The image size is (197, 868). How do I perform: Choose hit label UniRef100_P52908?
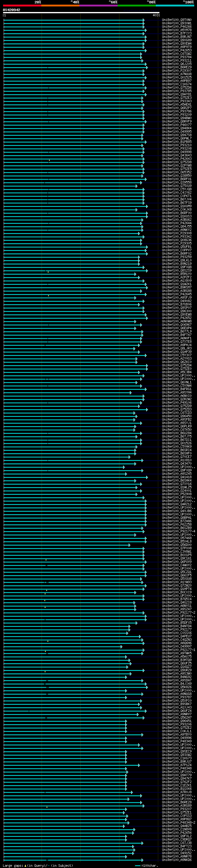point(177,494)
